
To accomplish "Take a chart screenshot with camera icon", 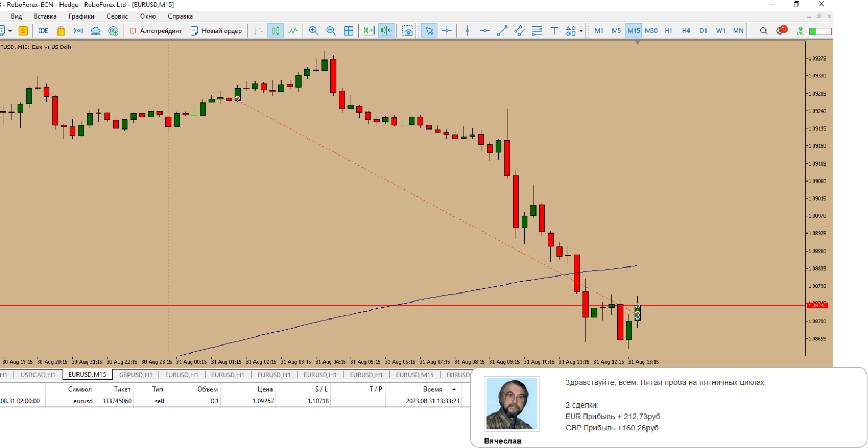I will tap(407, 31).
